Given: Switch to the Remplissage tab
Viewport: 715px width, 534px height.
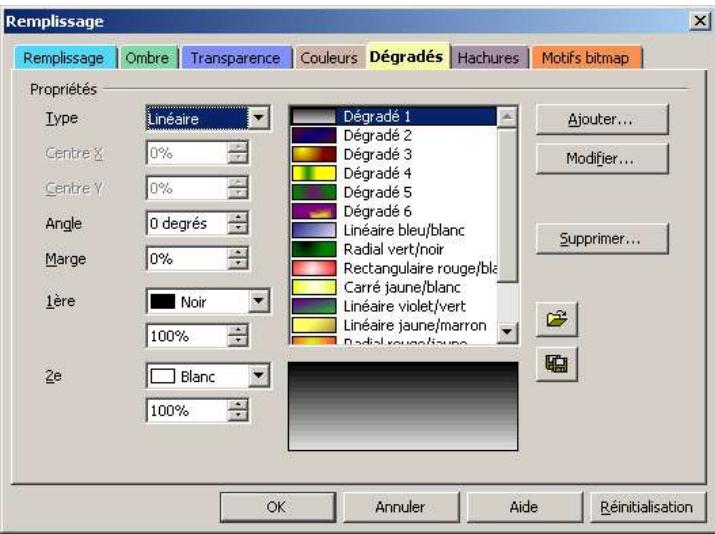Looking at the screenshot, I should click(x=64, y=58).
